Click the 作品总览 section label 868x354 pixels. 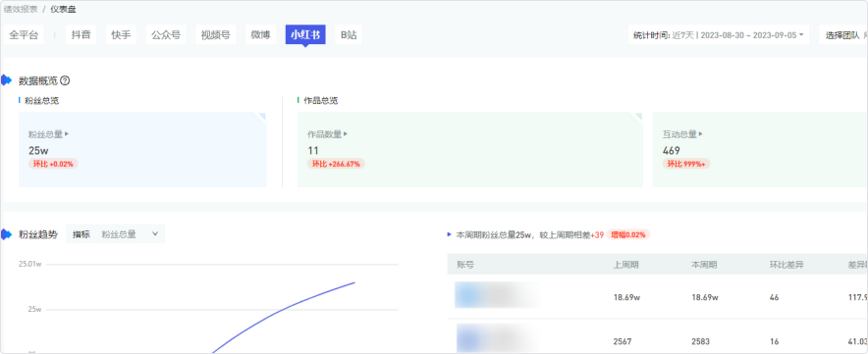pos(320,101)
